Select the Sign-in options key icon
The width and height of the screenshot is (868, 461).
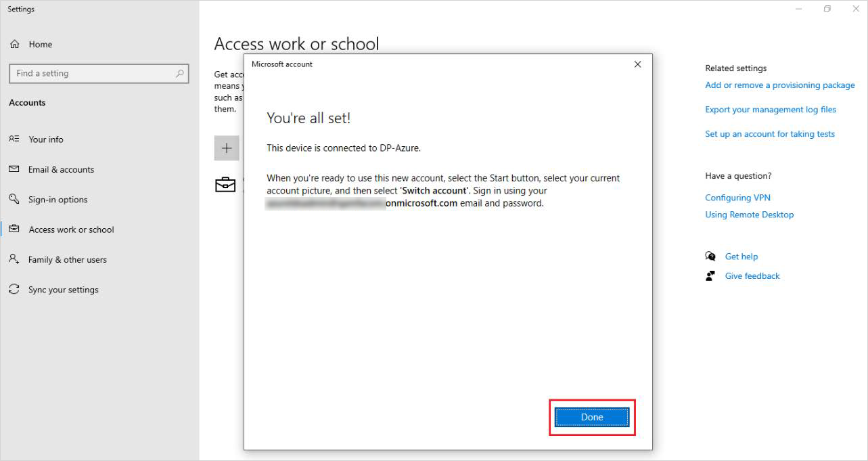(14, 199)
